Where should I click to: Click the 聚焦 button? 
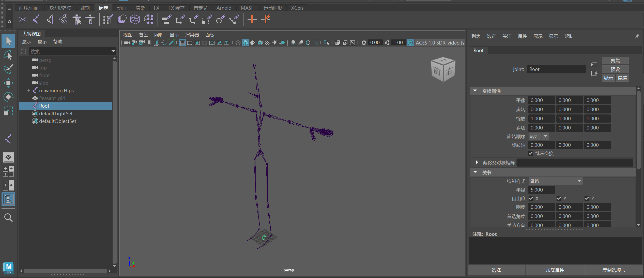point(615,61)
